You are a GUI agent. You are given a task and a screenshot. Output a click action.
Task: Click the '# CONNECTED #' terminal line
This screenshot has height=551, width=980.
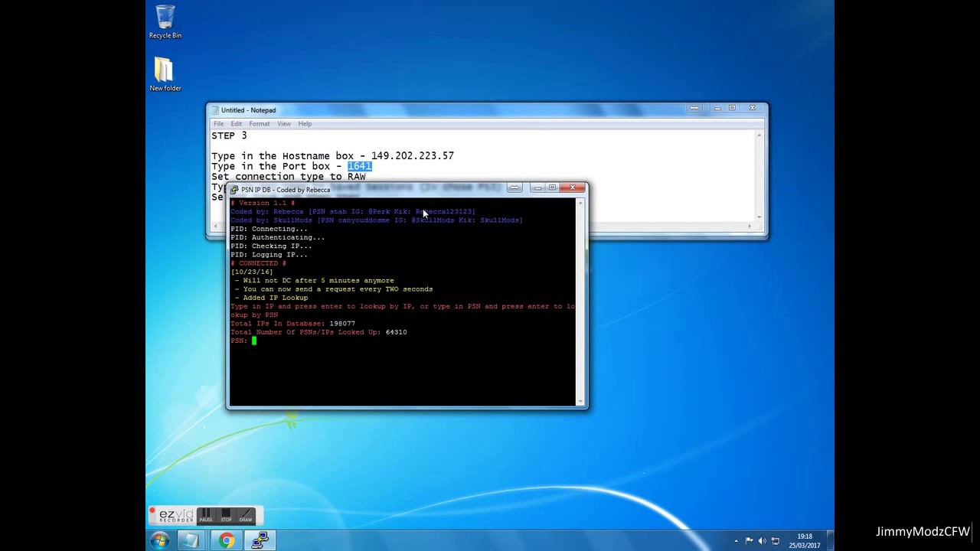click(258, 263)
